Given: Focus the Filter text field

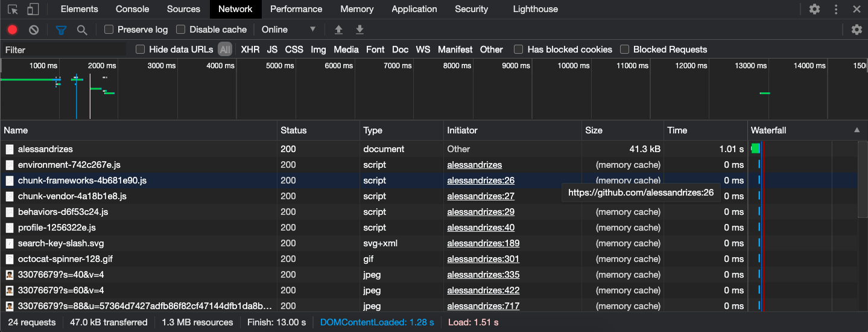Looking at the screenshot, I should point(65,49).
